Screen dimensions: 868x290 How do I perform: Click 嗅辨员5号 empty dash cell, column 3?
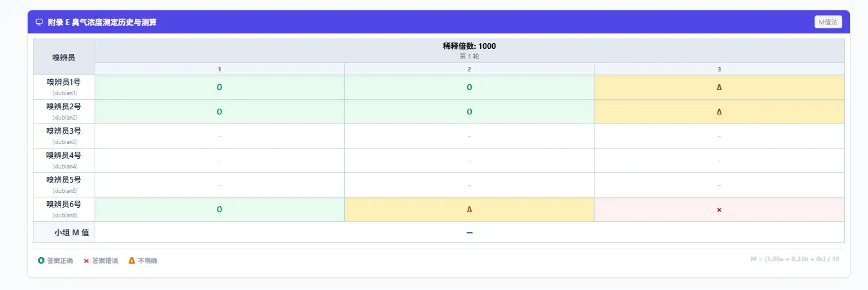(x=719, y=185)
